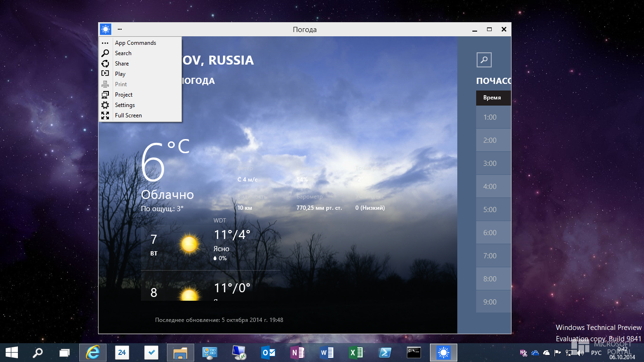This screenshot has height=362, width=644.
Task: Launch PowerShell from the taskbar
Action: pyautogui.click(x=385, y=352)
